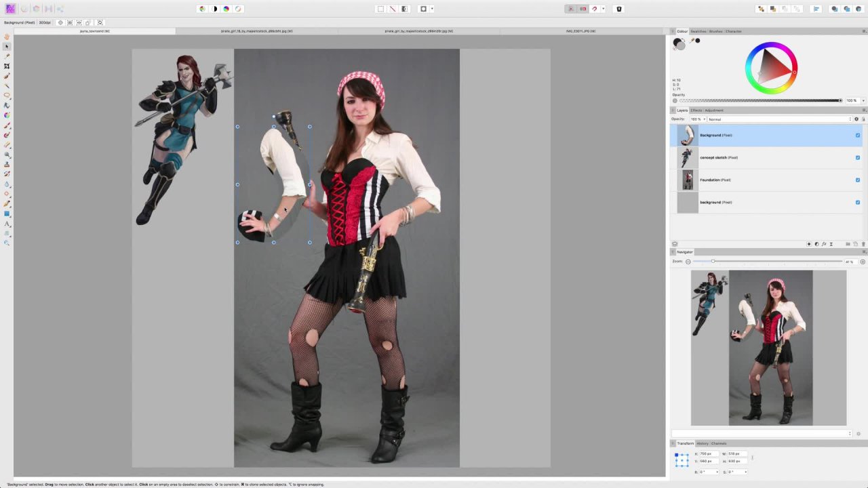Image resolution: width=868 pixels, height=488 pixels.
Task: Open the snapping options dropdown arrow
Action: point(603,9)
